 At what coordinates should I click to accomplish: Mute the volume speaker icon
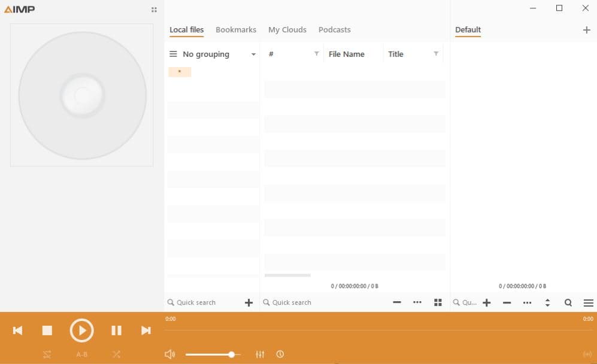tap(169, 354)
